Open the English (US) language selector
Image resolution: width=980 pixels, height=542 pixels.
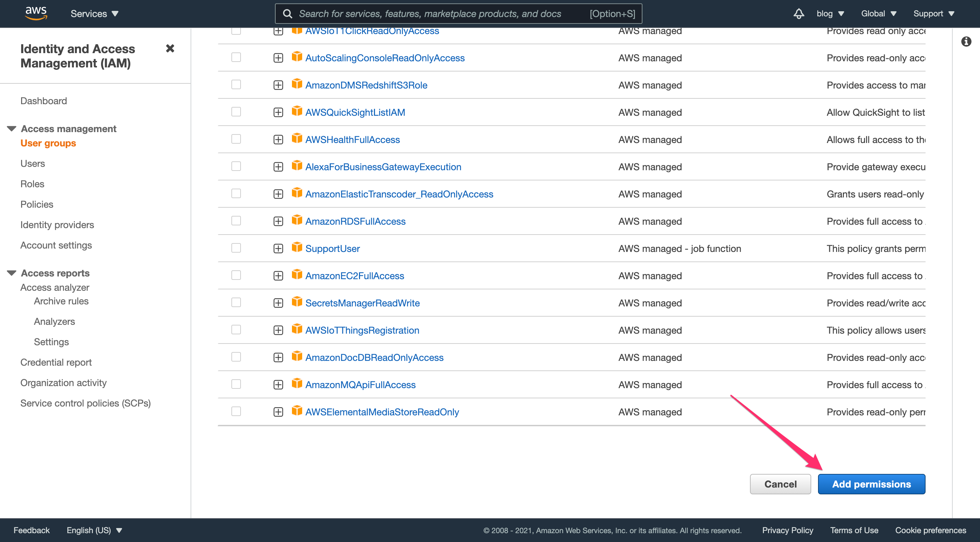tap(94, 530)
